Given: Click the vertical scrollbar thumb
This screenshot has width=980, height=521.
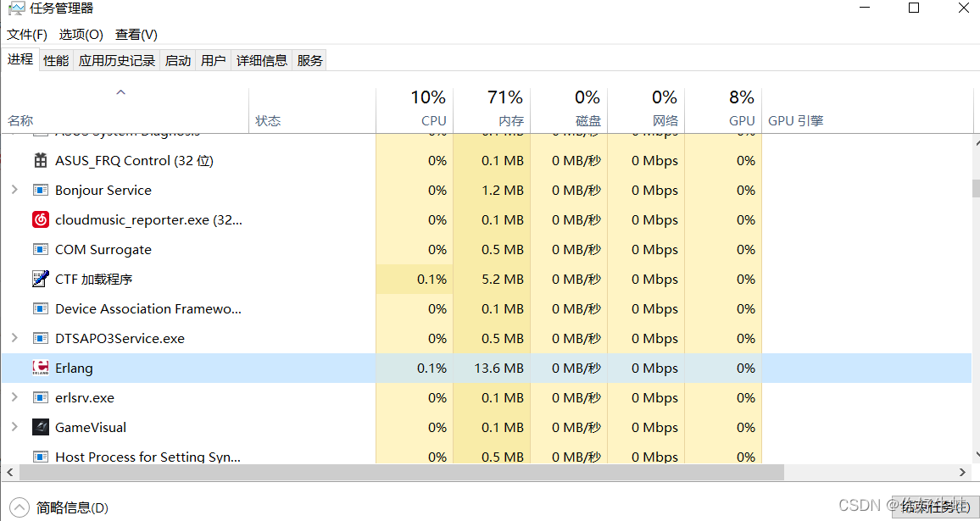Looking at the screenshot, I should [977, 189].
